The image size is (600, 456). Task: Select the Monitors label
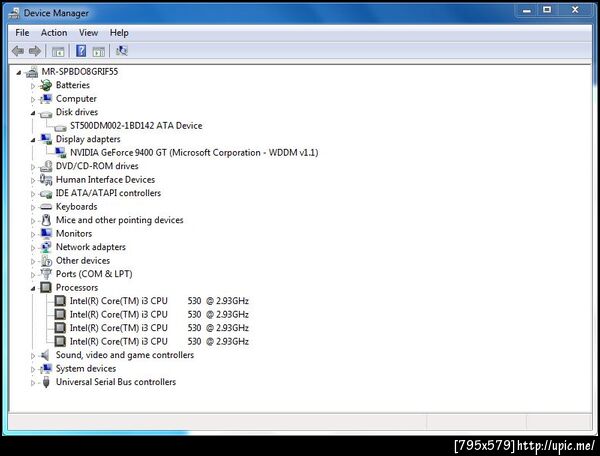click(74, 233)
